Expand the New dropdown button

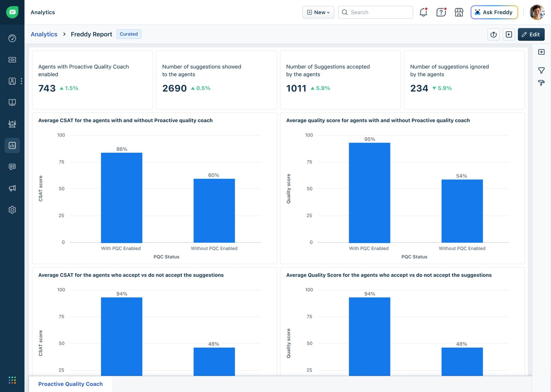[x=318, y=12]
